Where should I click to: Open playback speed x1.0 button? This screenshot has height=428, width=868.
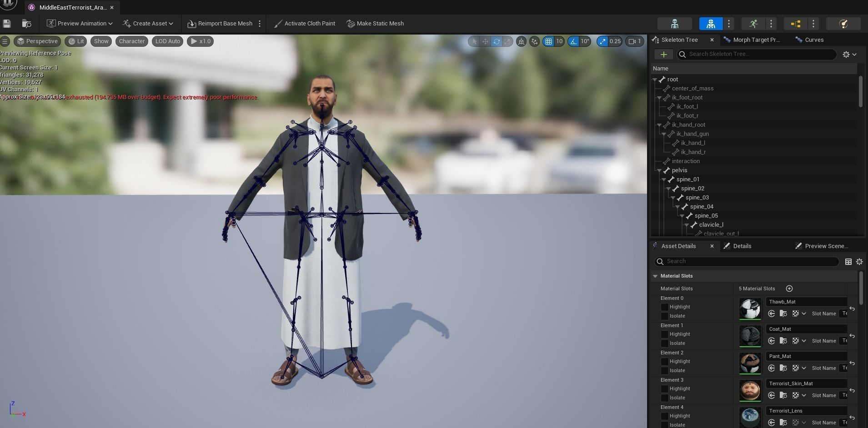coord(200,41)
